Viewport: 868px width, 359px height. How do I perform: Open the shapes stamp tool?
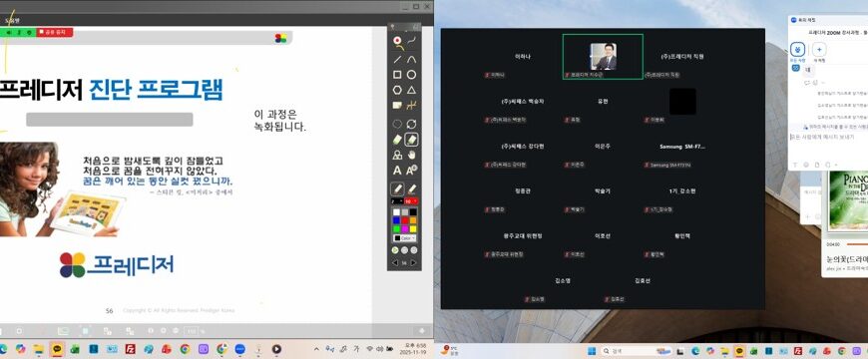click(397, 155)
